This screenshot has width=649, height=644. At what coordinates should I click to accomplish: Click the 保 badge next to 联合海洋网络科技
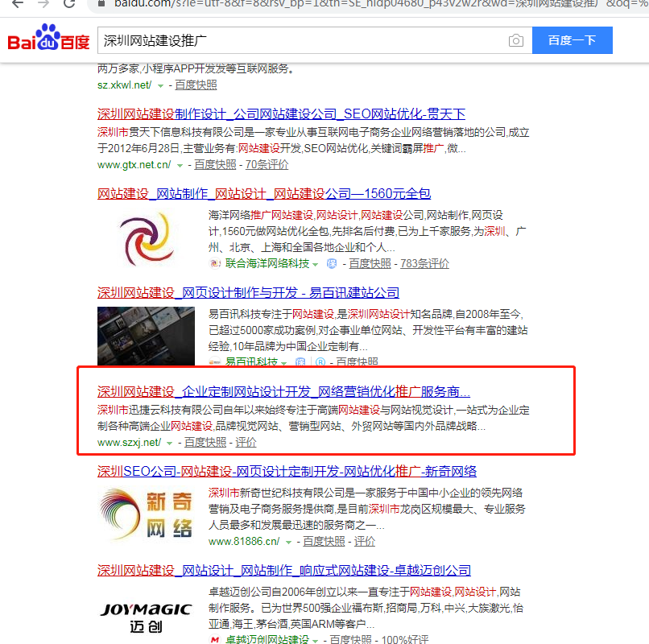(x=332, y=264)
